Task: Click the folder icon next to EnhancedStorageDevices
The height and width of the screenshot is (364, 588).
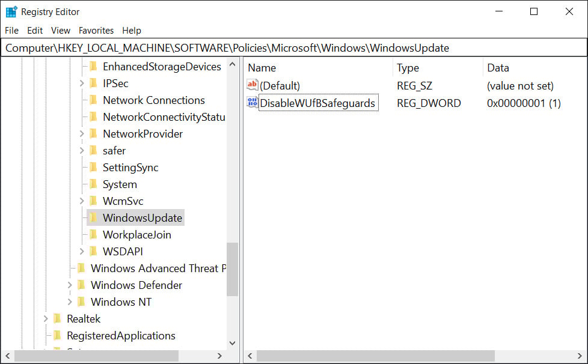Action: click(x=93, y=66)
